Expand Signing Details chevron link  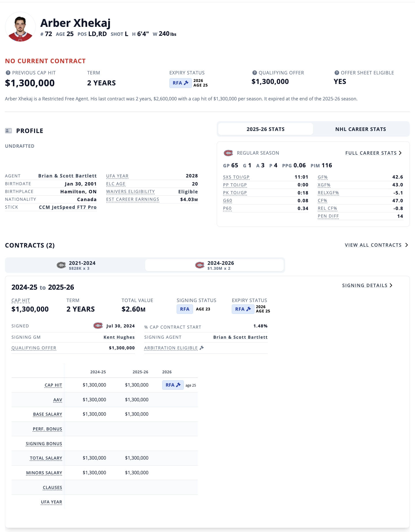(x=367, y=285)
